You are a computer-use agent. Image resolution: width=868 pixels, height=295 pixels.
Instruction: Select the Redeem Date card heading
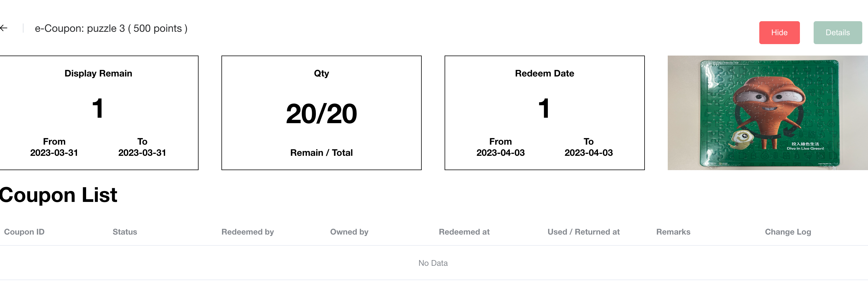[x=544, y=74]
